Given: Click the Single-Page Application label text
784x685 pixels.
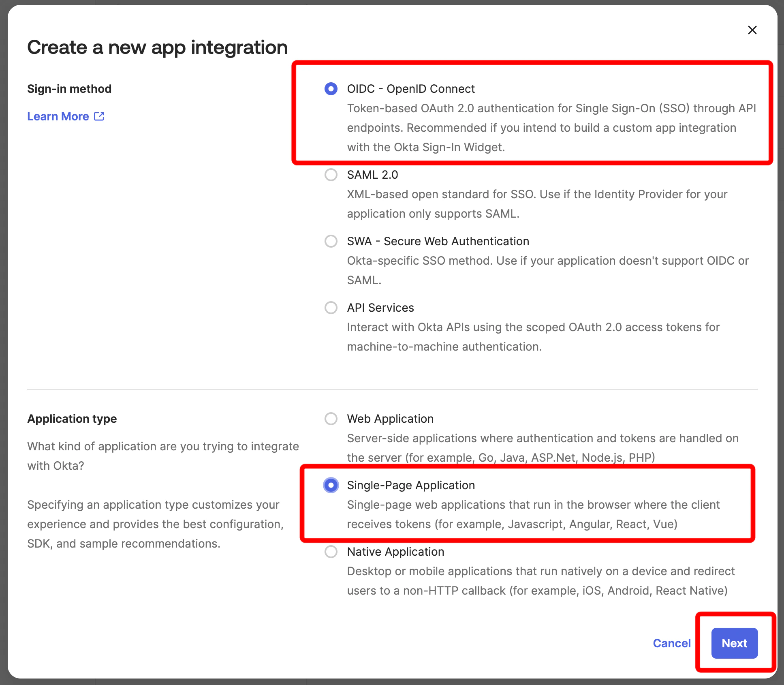Looking at the screenshot, I should [x=410, y=485].
